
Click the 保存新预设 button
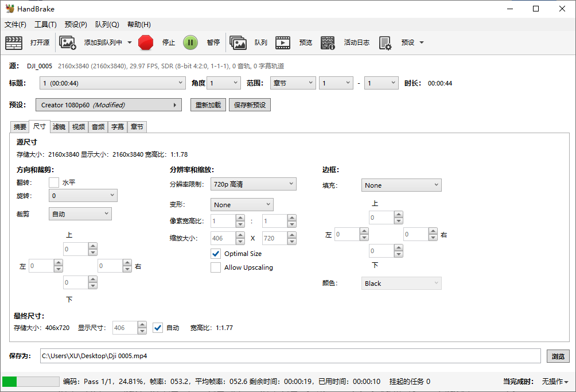click(250, 105)
